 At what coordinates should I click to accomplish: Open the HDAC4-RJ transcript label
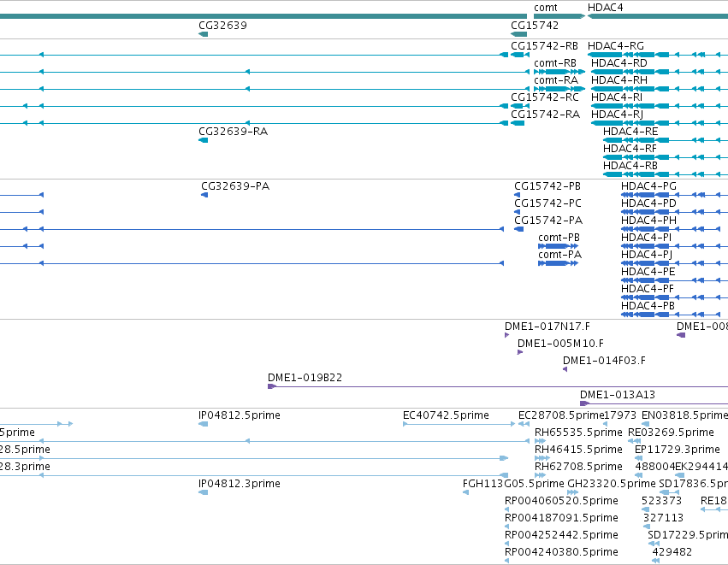tap(617, 115)
